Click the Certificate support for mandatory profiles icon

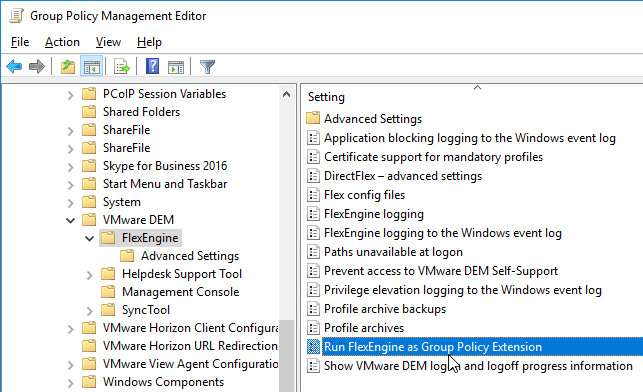pyautogui.click(x=313, y=157)
